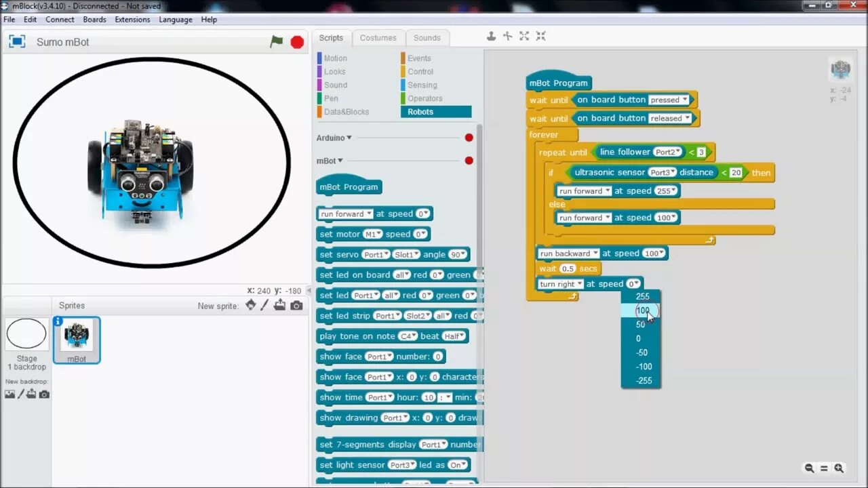
Task: Choose 100 from the speed dropdown list
Action: [643, 310]
